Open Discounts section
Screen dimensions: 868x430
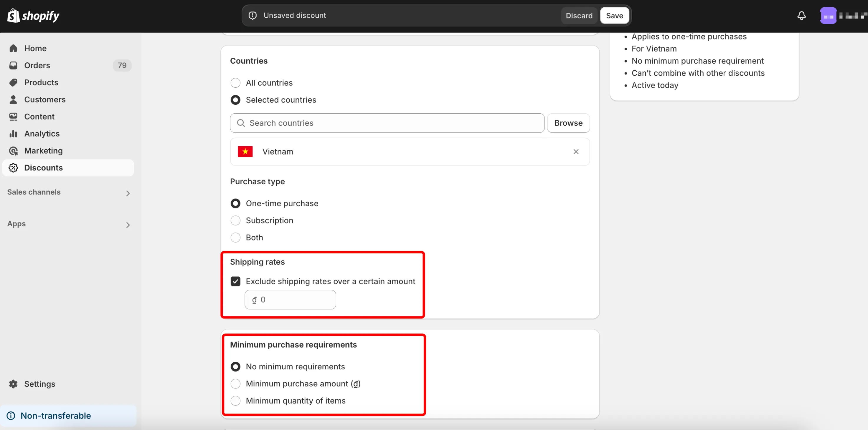coord(68,167)
